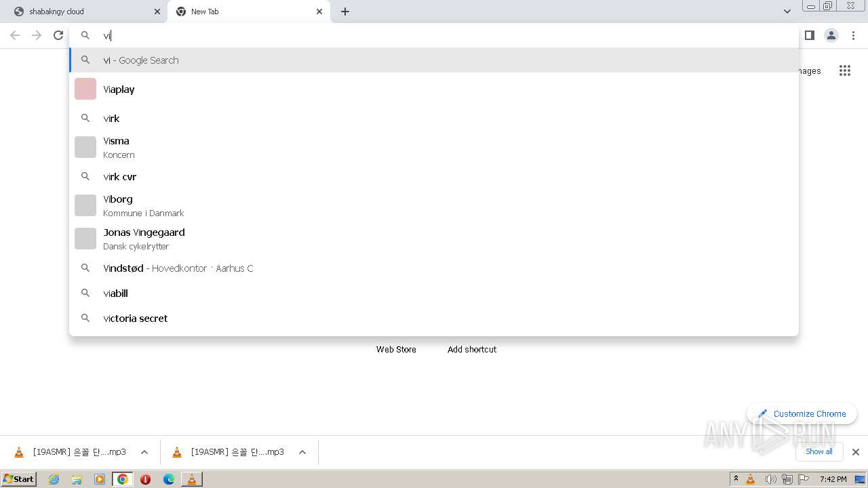Click Show all downloads
This screenshot has width=868, height=488.
(819, 451)
